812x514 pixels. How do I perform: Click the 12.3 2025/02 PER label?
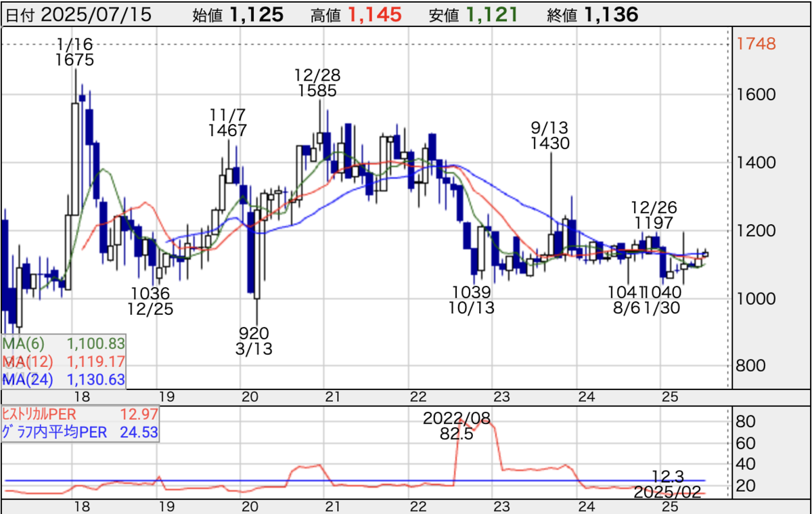pos(667,483)
